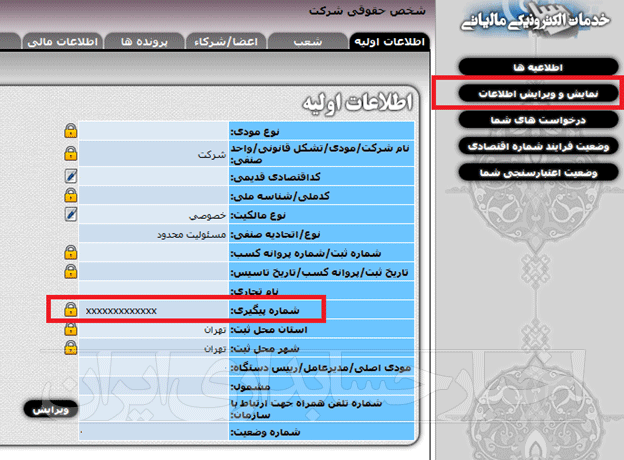Image resolution: width=624 pixels, height=460 pixels.
Task: Click lock icon beside نام شرکت row
Action: tap(71, 154)
